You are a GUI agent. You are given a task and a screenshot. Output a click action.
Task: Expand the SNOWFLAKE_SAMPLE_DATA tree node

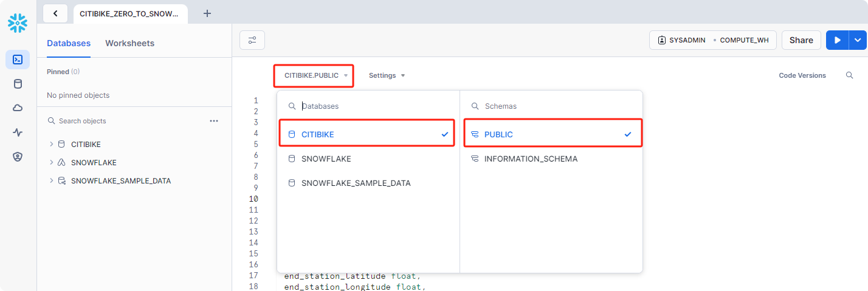click(x=52, y=181)
